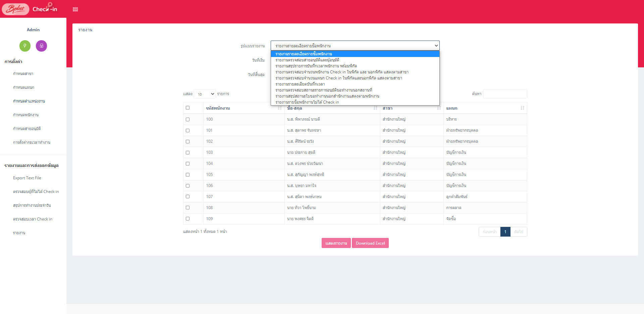Check the box for employee 100
This screenshot has height=314, width=644.
[187, 119]
